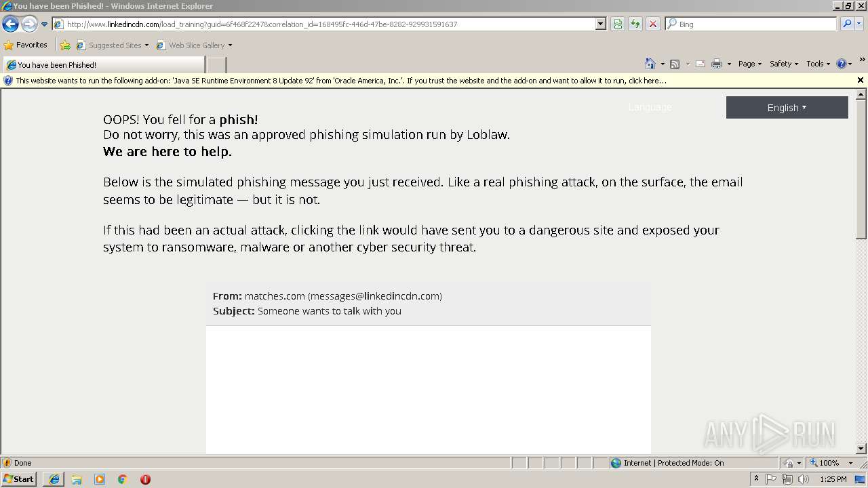The image size is (868, 488).
Task: Click the red stop-sign taskbar icon
Action: [x=145, y=479]
